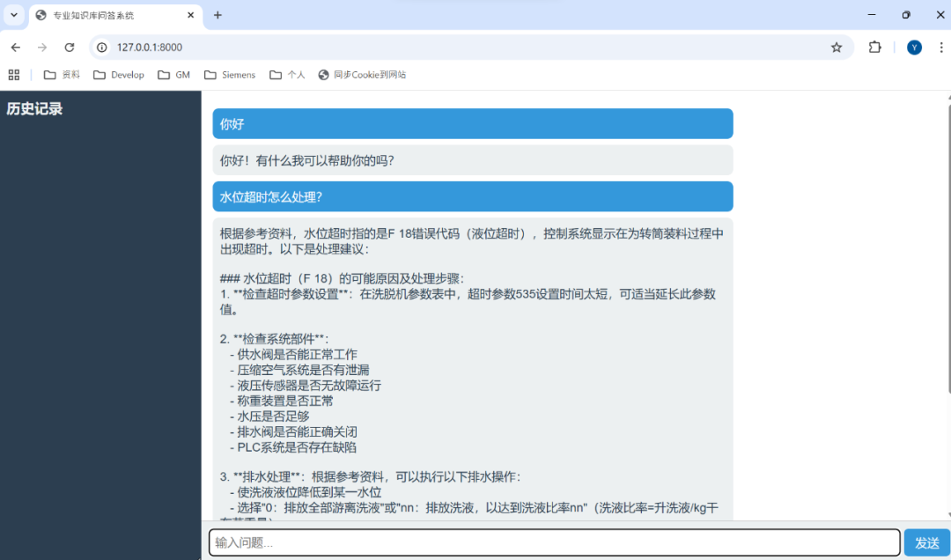This screenshot has width=951, height=560.
Task: Open a new tab with plus button
Action: (218, 15)
